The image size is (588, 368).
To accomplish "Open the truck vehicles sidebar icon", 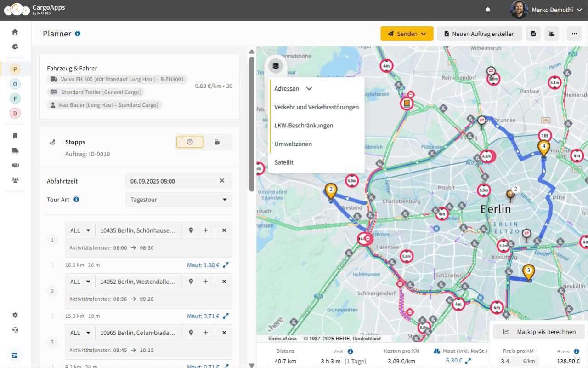I will pos(15,150).
